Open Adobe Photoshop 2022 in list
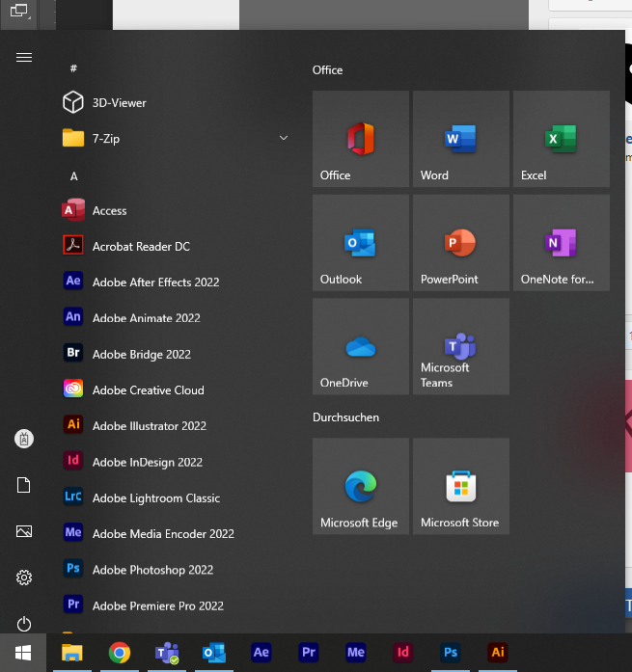 [176, 570]
